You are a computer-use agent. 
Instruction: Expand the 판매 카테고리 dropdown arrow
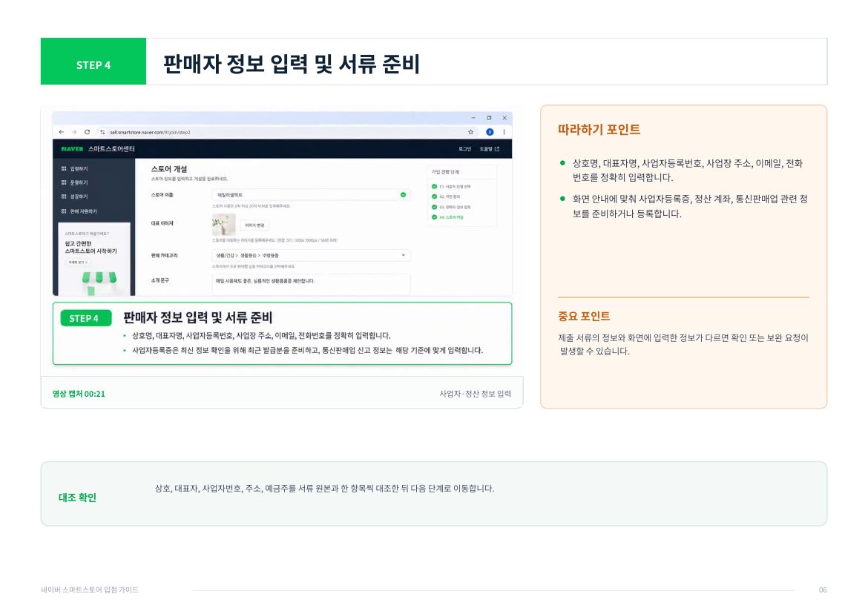pyautogui.click(x=403, y=256)
